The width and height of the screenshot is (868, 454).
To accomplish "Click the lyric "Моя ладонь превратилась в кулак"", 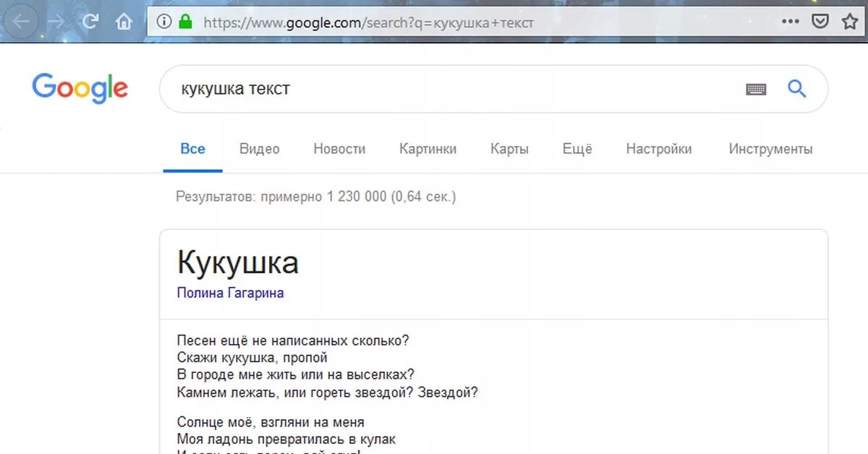I will pyautogui.click(x=286, y=439).
